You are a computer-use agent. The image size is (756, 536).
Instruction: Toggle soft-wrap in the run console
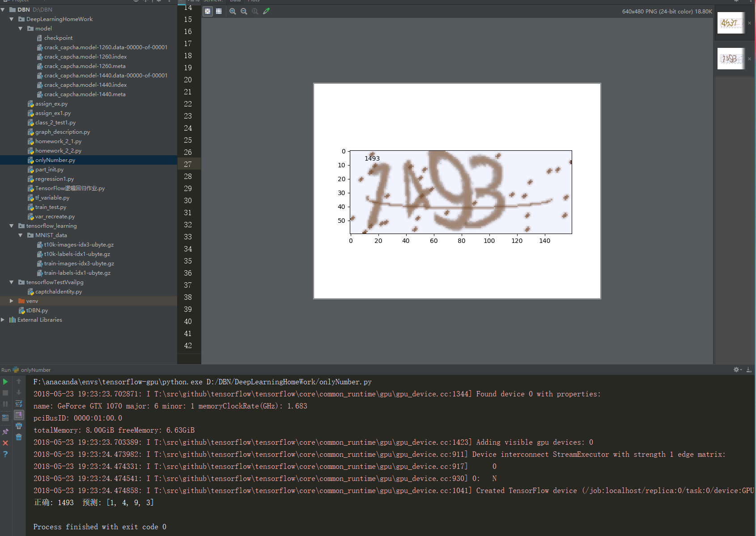point(19,404)
